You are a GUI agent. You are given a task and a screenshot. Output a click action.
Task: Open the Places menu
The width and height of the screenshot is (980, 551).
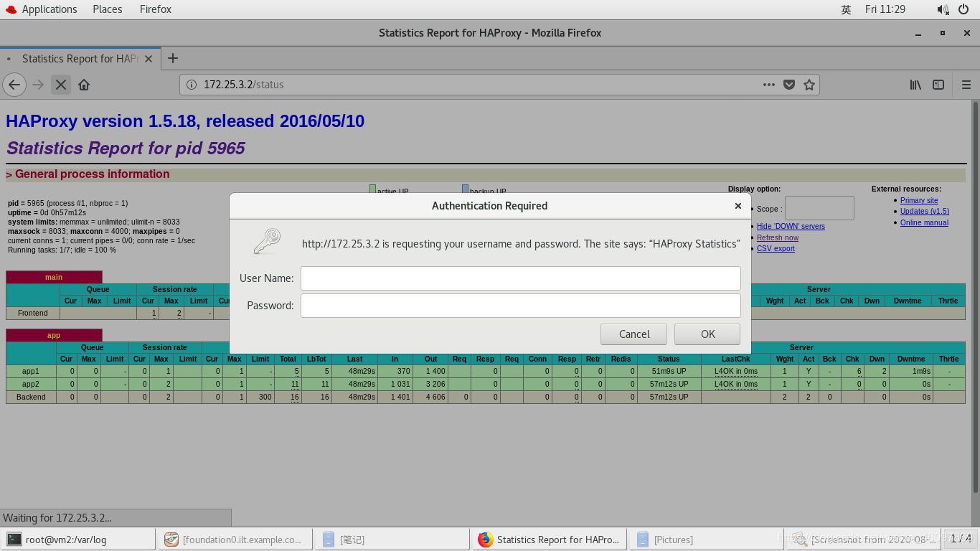point(108,9)
